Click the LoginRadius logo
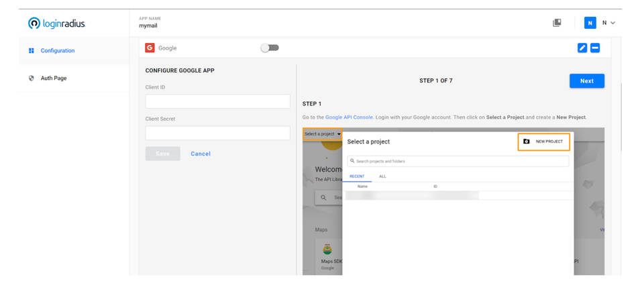 56,23
